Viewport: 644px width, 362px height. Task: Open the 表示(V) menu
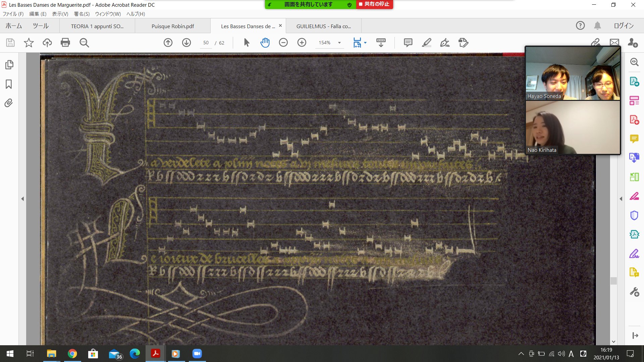coord(60,14)
